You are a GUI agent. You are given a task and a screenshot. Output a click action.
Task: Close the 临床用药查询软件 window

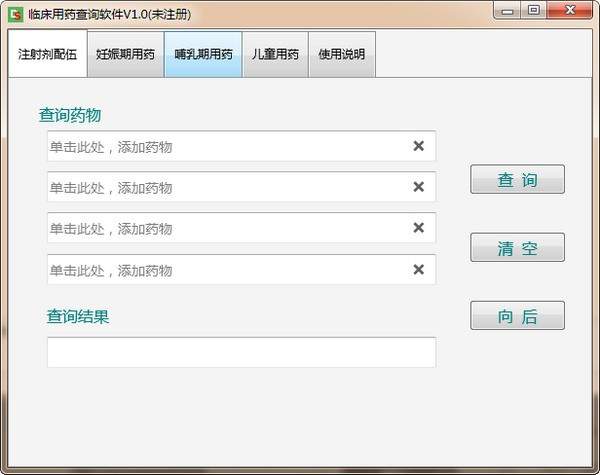(567, 11)
